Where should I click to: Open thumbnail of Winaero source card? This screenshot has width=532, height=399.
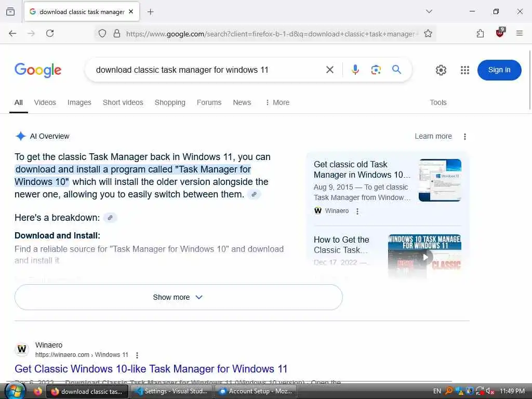(440, 180)
